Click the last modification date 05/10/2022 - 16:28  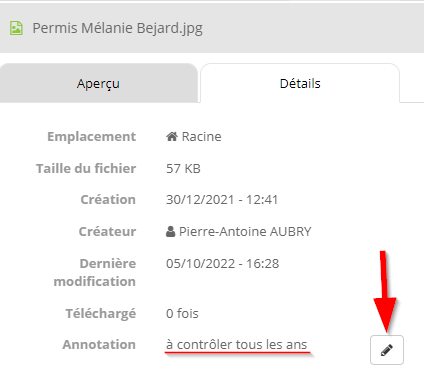coord(222,263)
